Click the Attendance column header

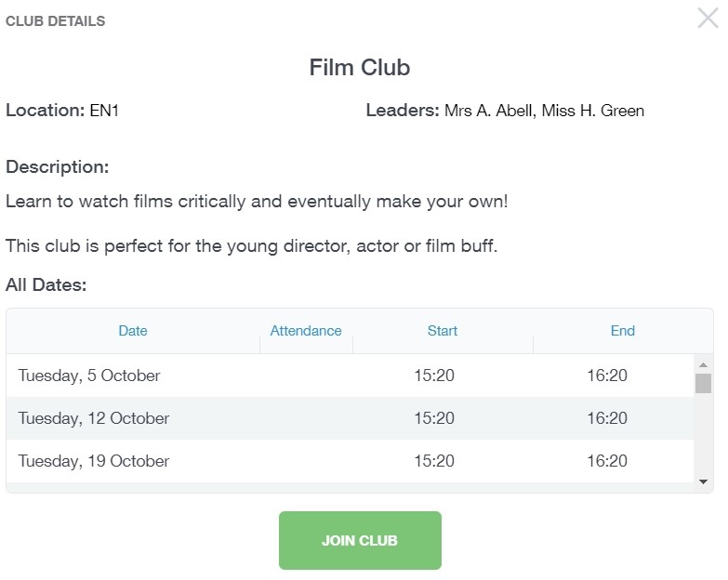306,331
